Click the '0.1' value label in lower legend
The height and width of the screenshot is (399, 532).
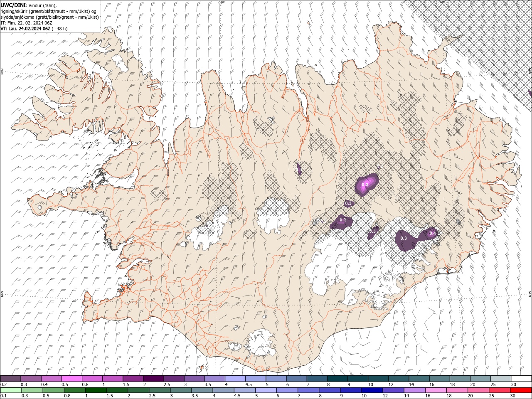click(x=3, y=396)
